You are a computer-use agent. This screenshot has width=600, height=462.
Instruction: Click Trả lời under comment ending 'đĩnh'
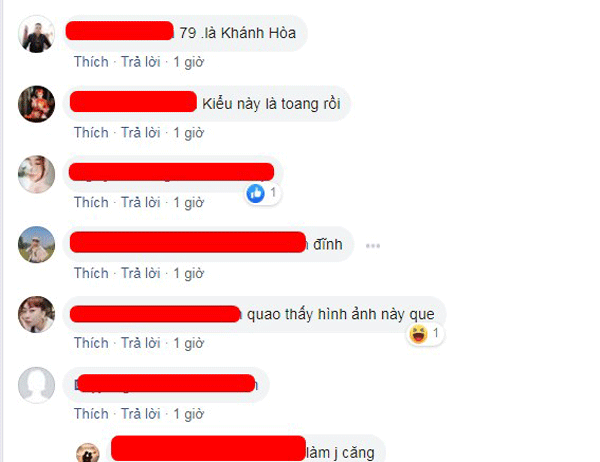click(x=140, y=273)
